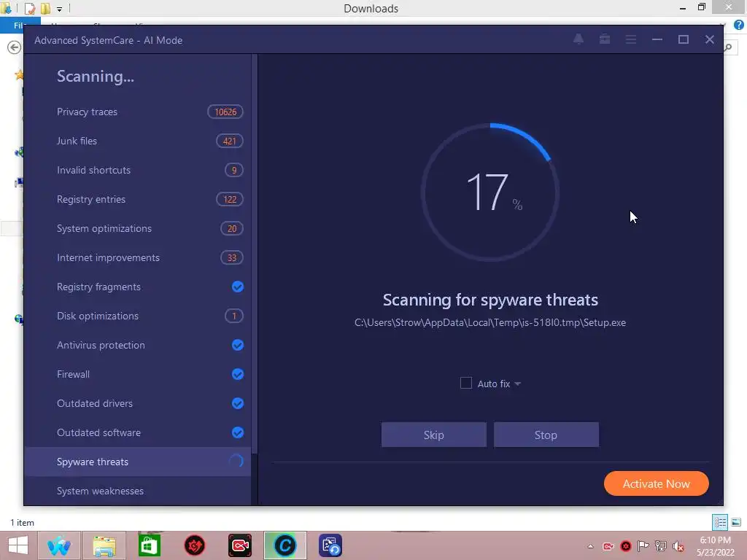Open the network tray icon
747x560 pixels.
click(661, 546)
